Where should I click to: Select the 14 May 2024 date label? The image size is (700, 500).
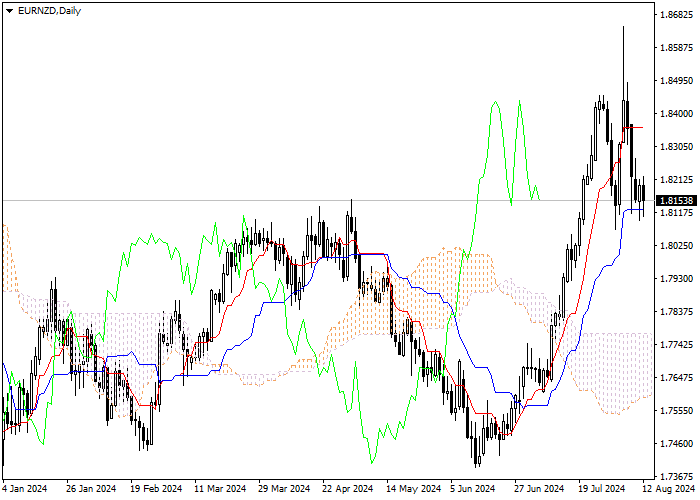click(x=413, y=489)
